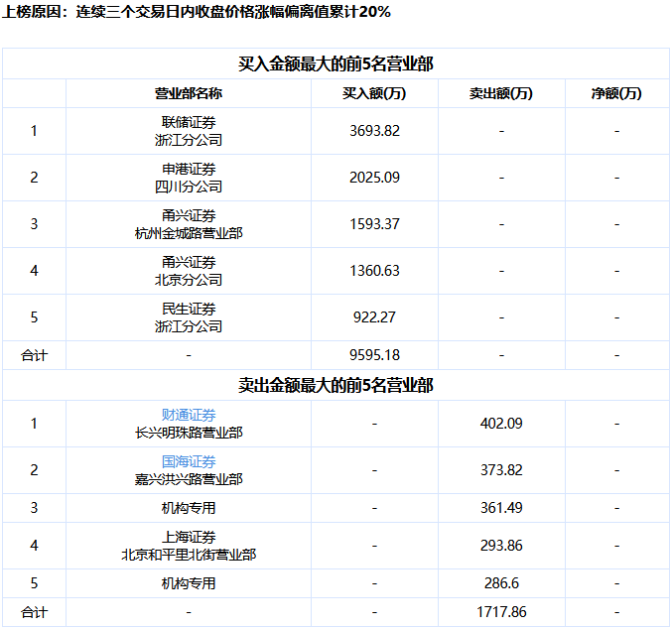Click 机构专用 in sell row 5
672x629 pixels.
(189, 583)
